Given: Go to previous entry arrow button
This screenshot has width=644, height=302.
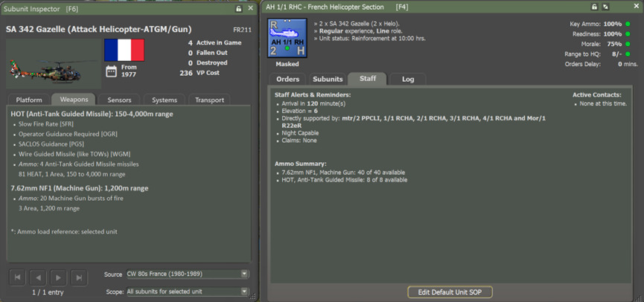Looking at the screenshot, I should click(x=38, y=277).
